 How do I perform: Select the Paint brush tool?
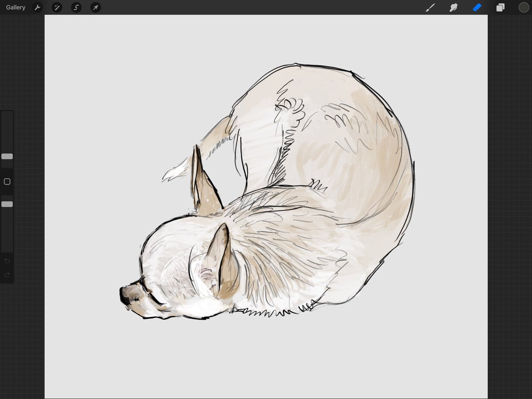pos(430,8)
